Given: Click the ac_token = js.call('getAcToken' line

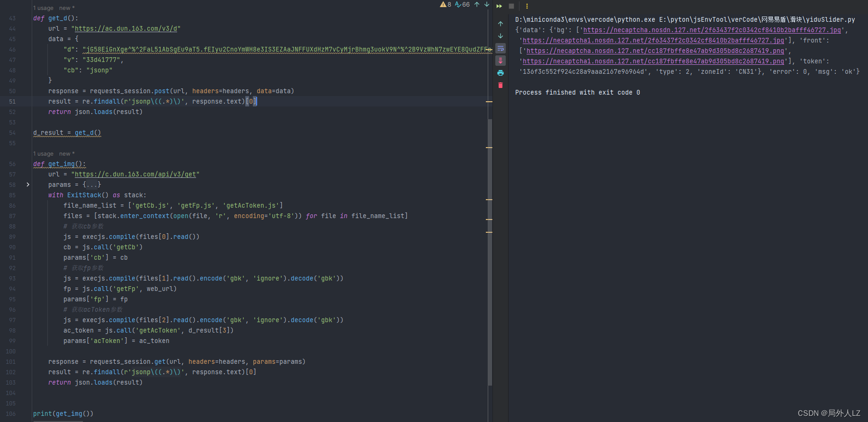Looking at the screenshot, I should point(149,330).
